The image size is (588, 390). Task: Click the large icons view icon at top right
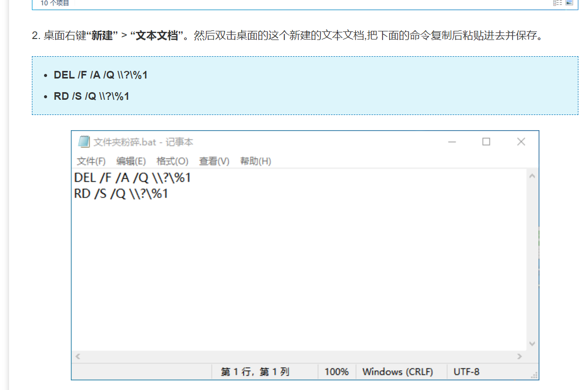click(569, 3)
